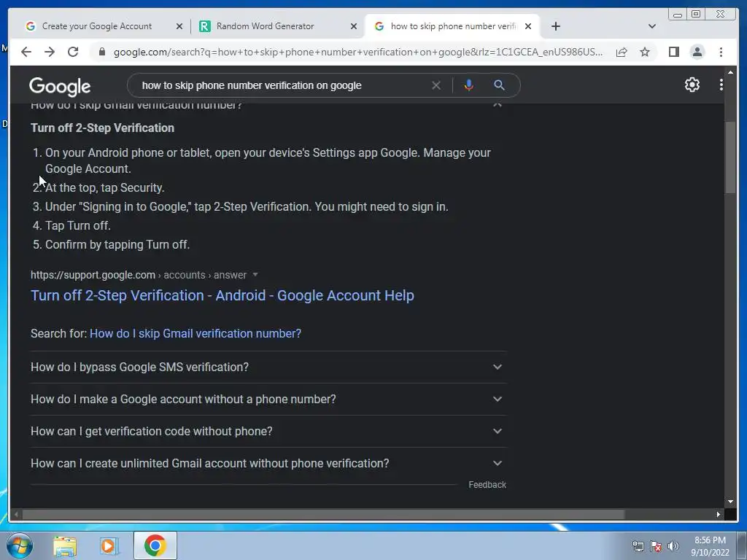
Task: Click the Chrome taskbar icon
Action: [155, 545]
